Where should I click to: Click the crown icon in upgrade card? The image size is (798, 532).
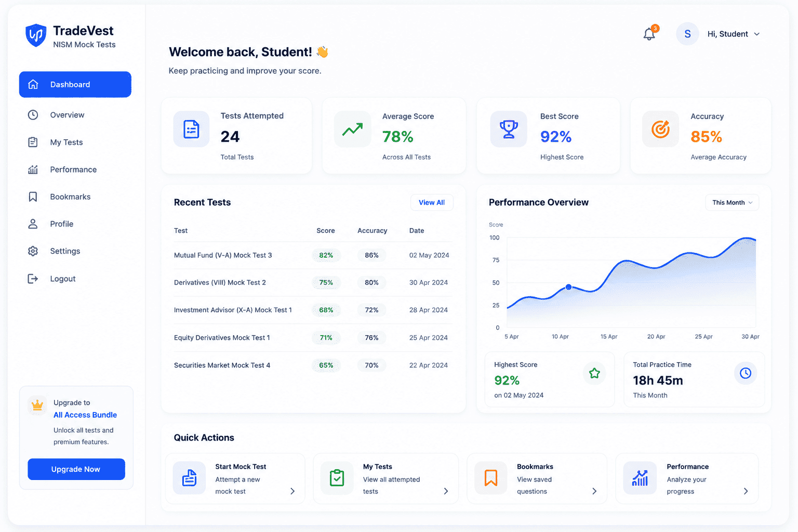[37, 405]
